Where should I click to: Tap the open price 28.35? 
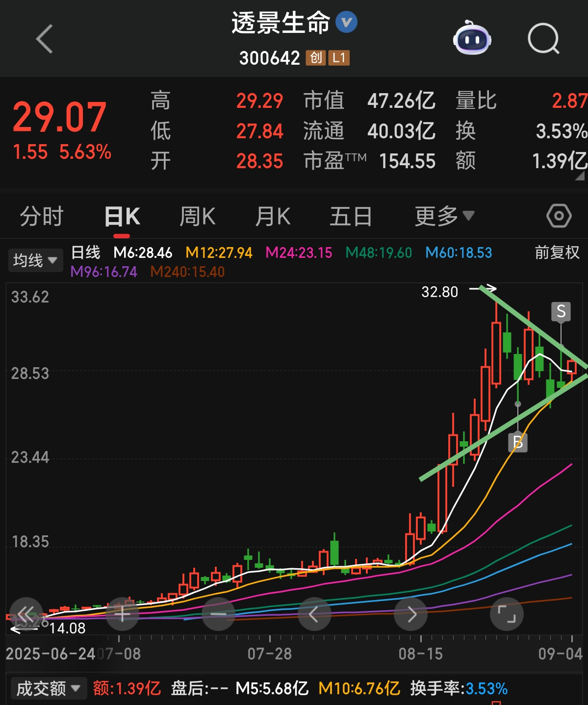click(259, 161)
